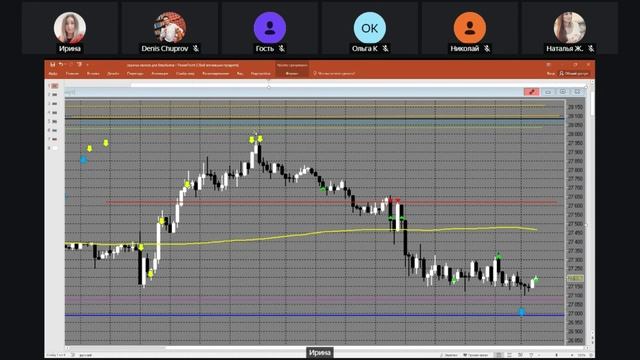
Task: Switch to Slide Sorter view icon
Action: (509, 355)
